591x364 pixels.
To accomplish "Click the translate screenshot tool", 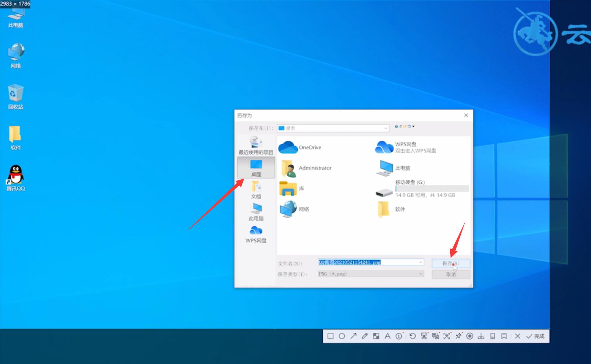I will point(436,336).
